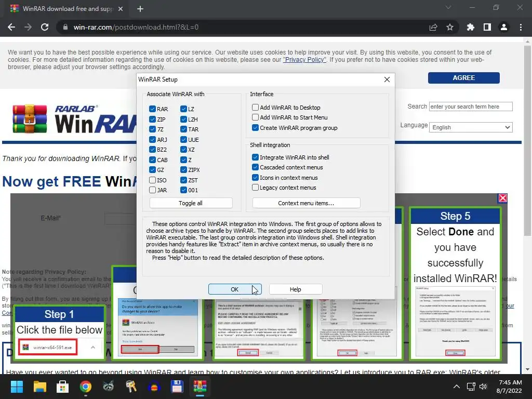This screenshot has height=399, width=532.
Task: Check Add WinRAR to Start Menu
Action: (255, 117)
